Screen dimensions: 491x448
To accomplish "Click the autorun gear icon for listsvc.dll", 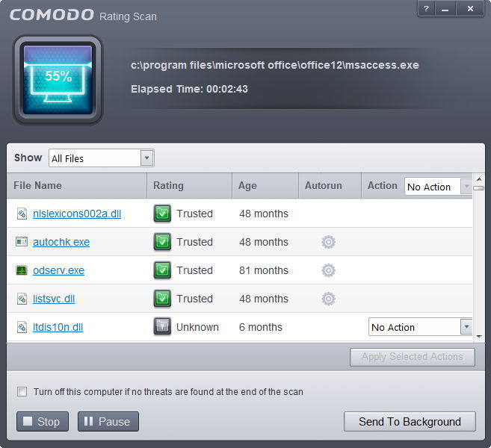I will [329, 299].
